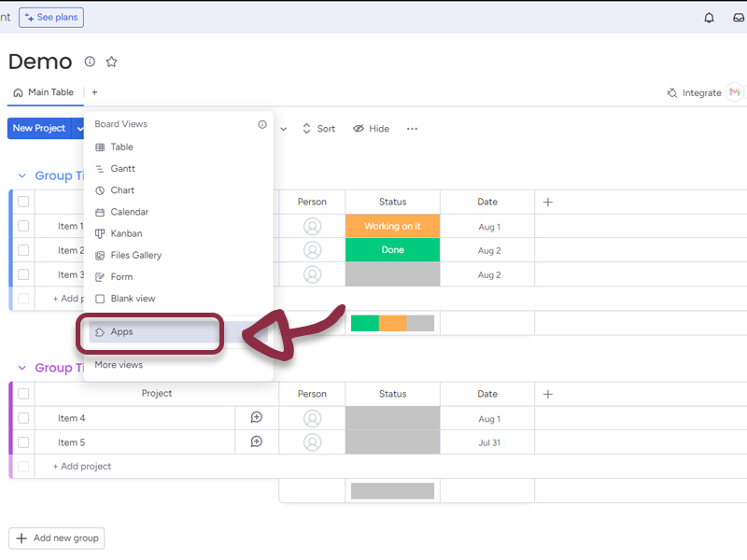Click the notifications bell icon

point(709,18)
